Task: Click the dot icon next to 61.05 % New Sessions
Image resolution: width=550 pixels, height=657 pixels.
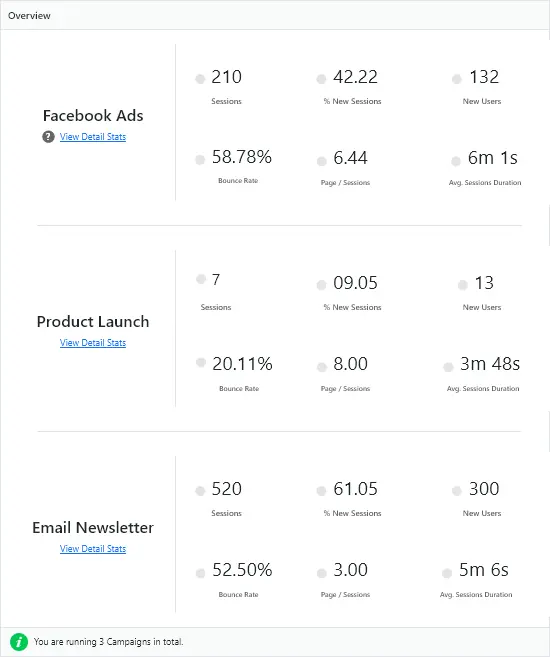Action: 321,491
